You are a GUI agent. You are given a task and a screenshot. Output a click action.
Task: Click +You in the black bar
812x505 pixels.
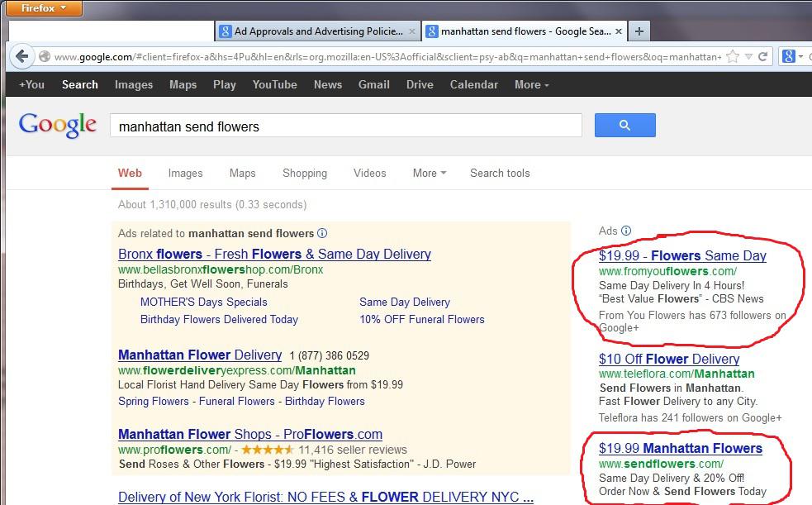[31, 84]
